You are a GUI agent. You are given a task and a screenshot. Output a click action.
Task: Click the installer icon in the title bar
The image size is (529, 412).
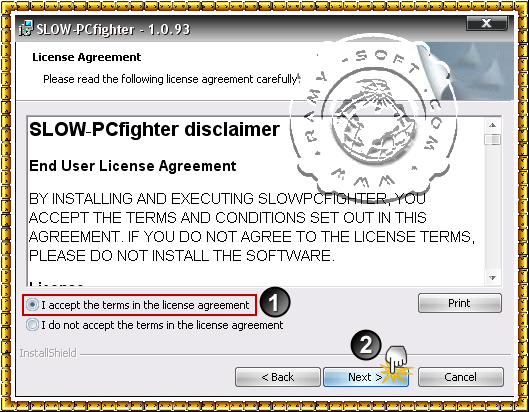(x=26, y=28)
